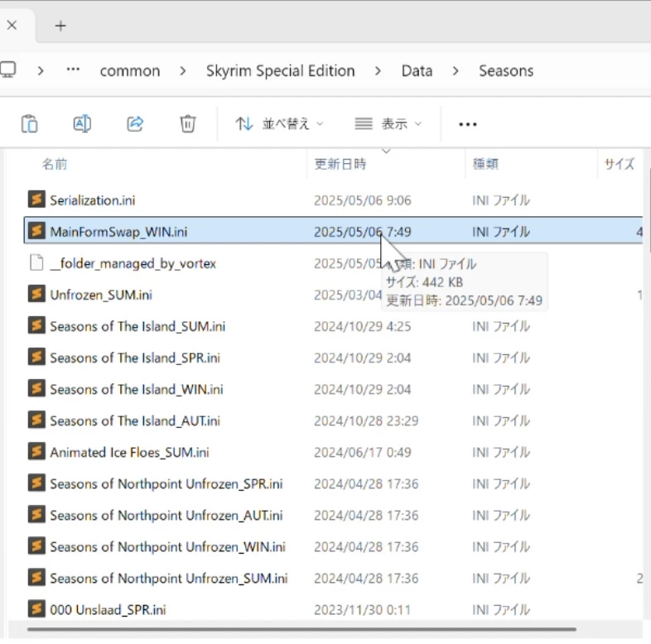Screen dimensions: 651x644
Task: Select Seasons of Northpoint Unfrozen_WIN.ini
Action: [334, 547]
